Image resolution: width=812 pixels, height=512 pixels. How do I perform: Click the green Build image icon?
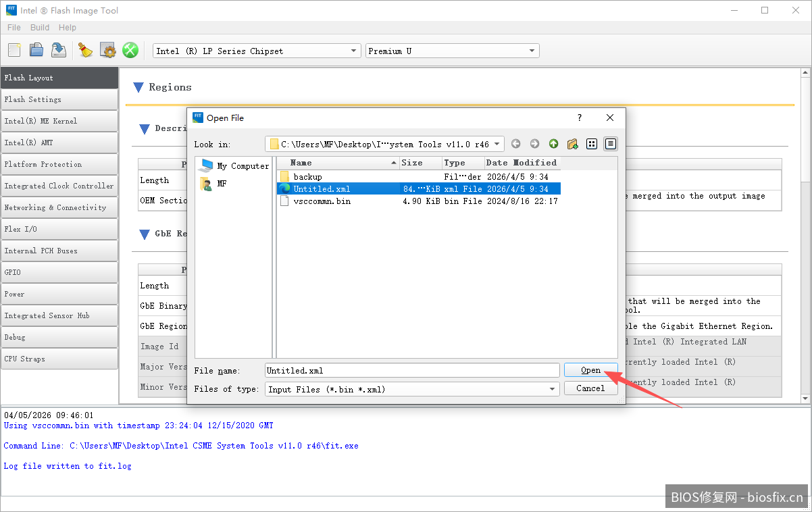coord(130,50)
